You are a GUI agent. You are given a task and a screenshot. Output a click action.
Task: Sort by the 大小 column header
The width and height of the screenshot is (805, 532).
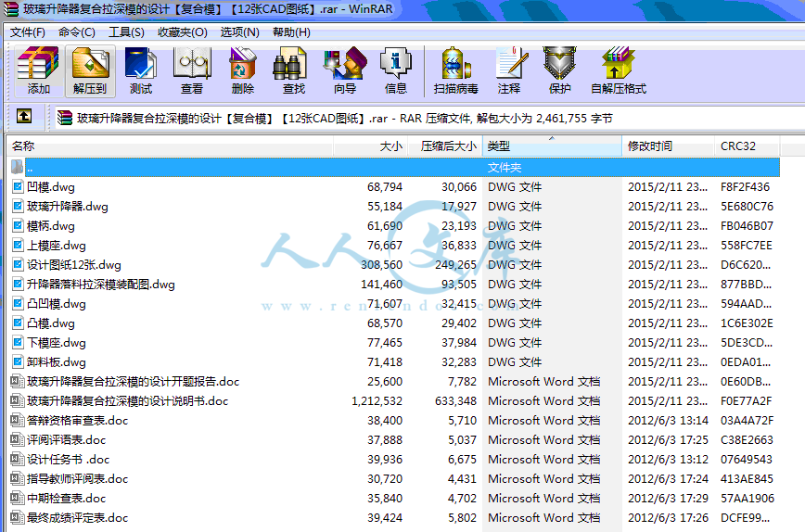(371, 146)
